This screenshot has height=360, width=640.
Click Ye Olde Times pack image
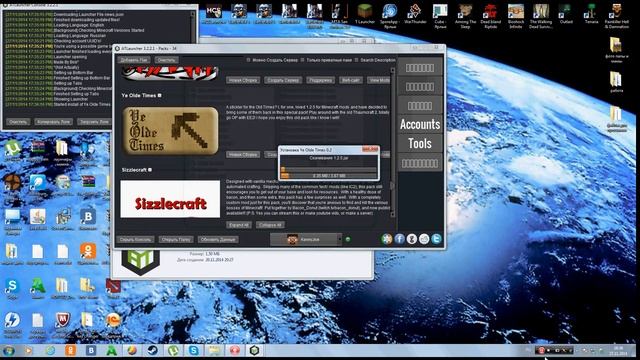pyautogui.click(x=170, y=131)
